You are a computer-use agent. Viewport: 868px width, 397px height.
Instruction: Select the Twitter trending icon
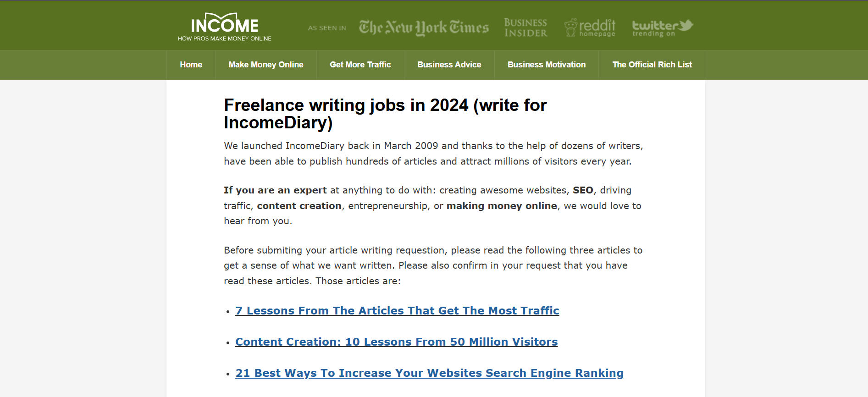[663, 28]
